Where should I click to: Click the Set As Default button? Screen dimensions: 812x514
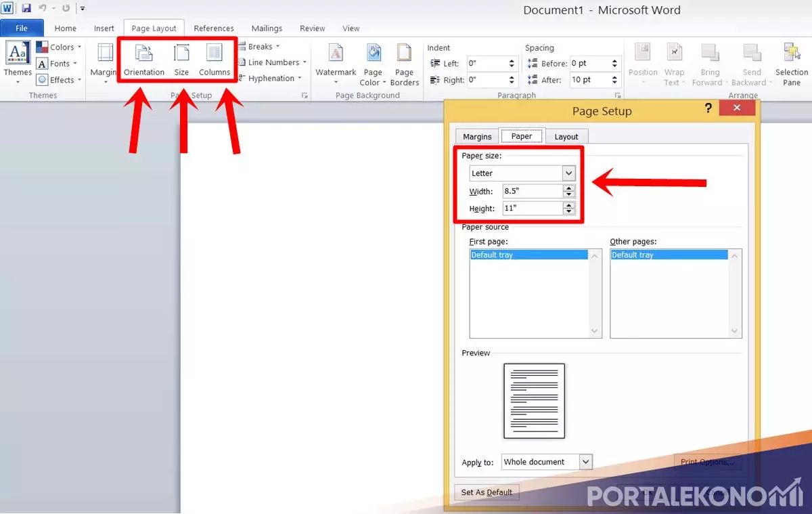(487, 492)
